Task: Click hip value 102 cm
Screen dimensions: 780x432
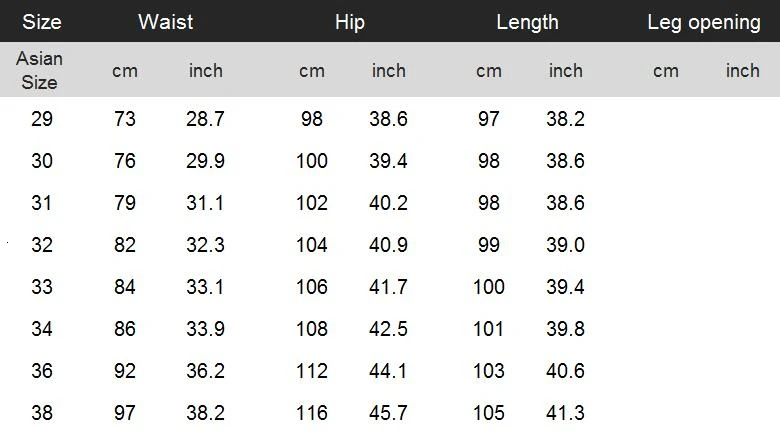Action: pos(312,203)
